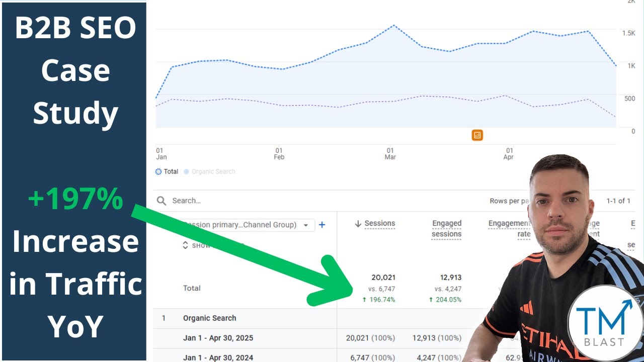
Task: Click the 196.74% sessions change value
Action: pyautogui.click(x=378, y=300)
